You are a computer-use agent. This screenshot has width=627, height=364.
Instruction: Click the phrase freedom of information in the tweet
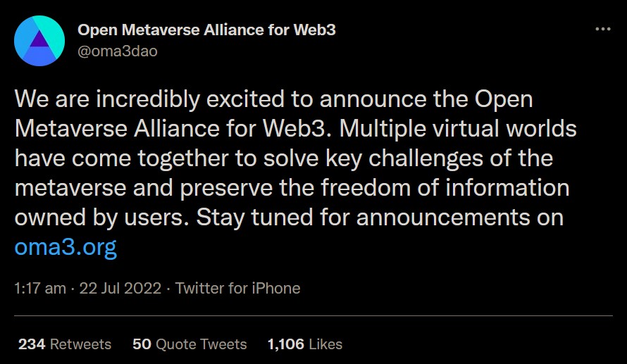coord(445,188)
